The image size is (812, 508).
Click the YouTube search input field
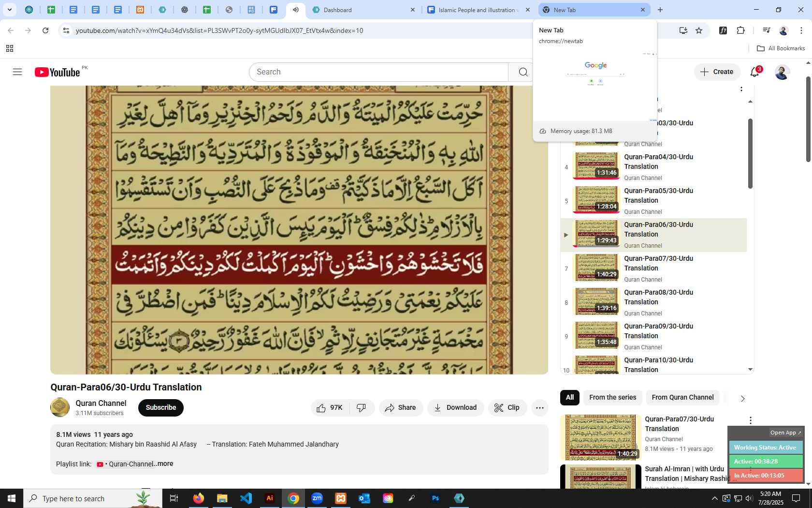click(378, 72)
